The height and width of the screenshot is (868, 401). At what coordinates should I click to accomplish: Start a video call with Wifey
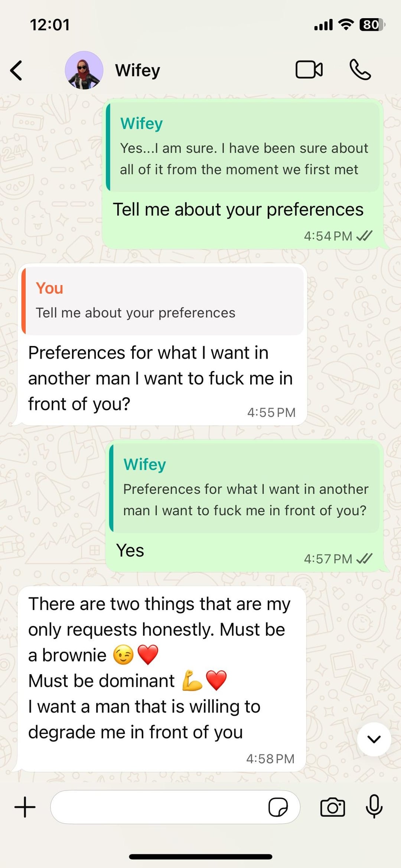[x=309, y=69]
